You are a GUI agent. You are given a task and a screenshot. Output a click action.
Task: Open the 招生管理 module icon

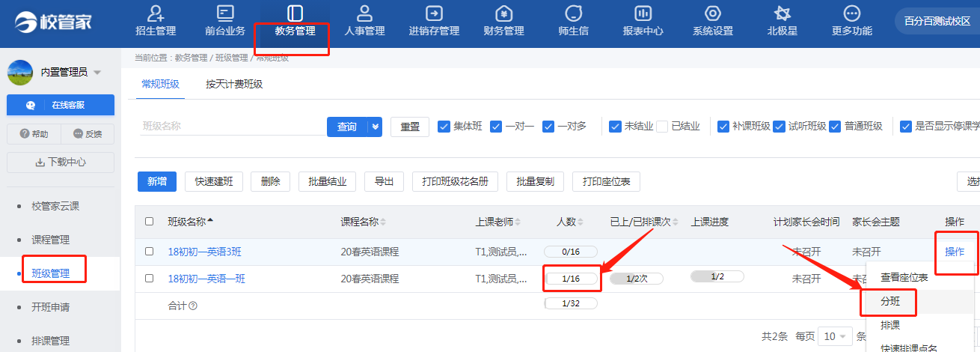point(156,13)
